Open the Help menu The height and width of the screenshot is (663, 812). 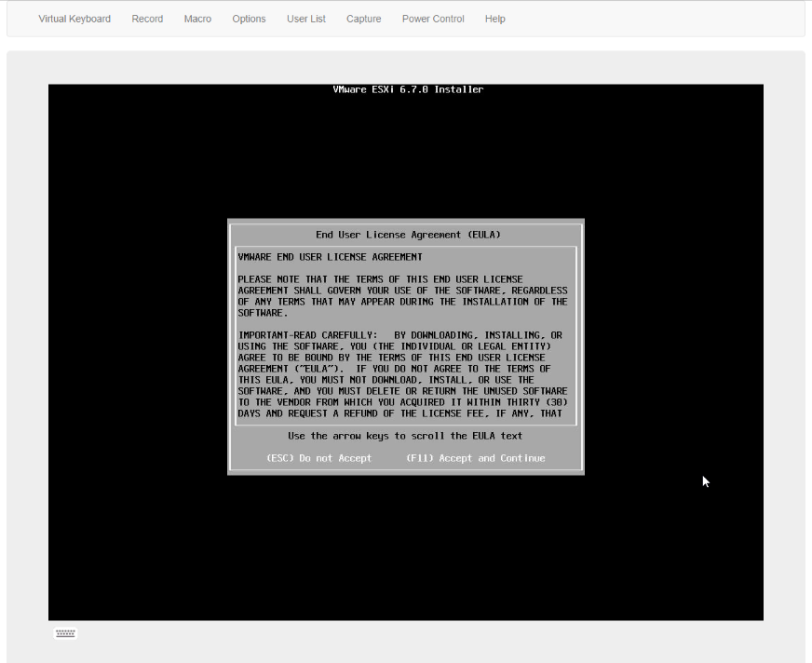click(494, 19)
